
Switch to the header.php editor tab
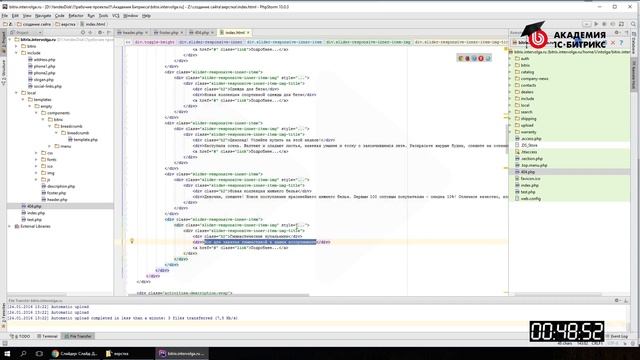132,32
